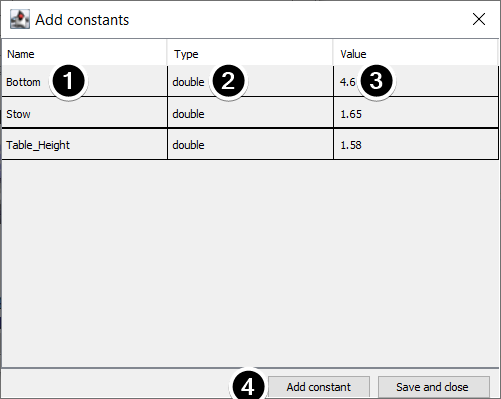Viewport: 501px width, 399px height.
Task: Open the type dropdown for Table_Height
Action: point(250,144)
